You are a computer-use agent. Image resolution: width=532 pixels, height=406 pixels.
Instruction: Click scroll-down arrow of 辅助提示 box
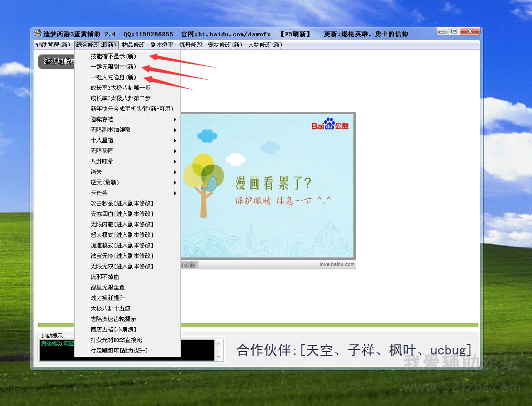click(219, 357)
